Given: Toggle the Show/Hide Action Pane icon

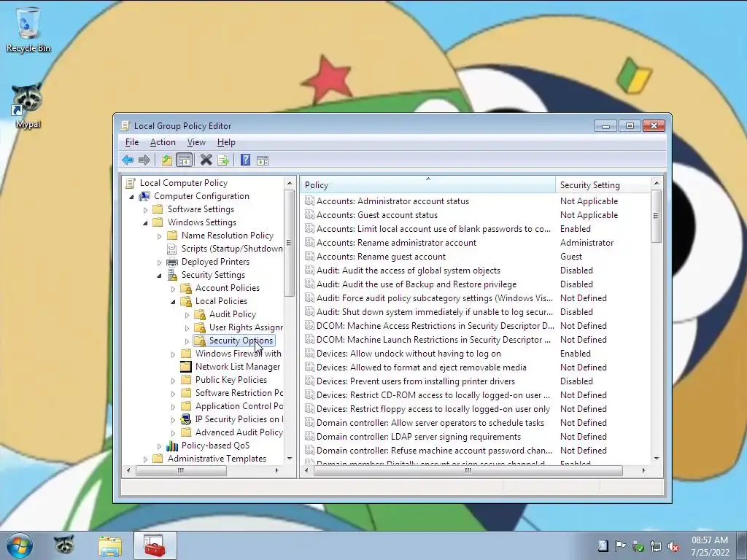Looking at the screenshot, I should click(x=263, y=160).
